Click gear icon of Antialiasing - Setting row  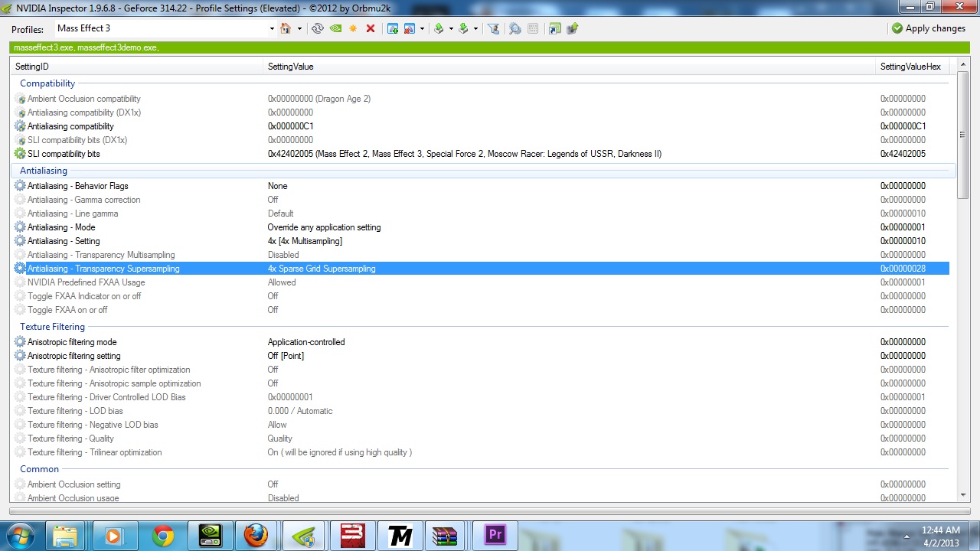coord(20,241)
